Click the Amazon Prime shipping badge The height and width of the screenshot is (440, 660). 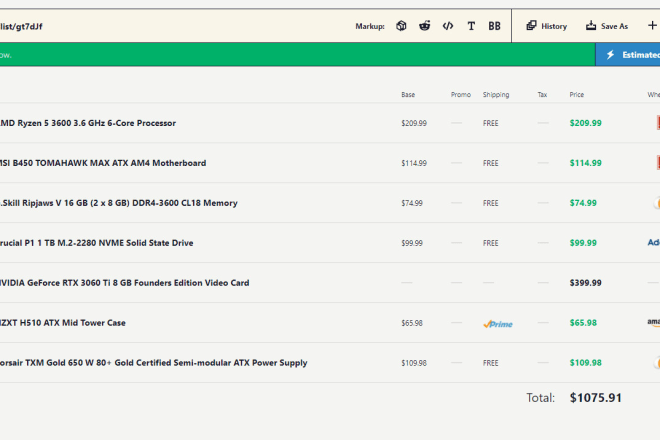pos(498,324)
